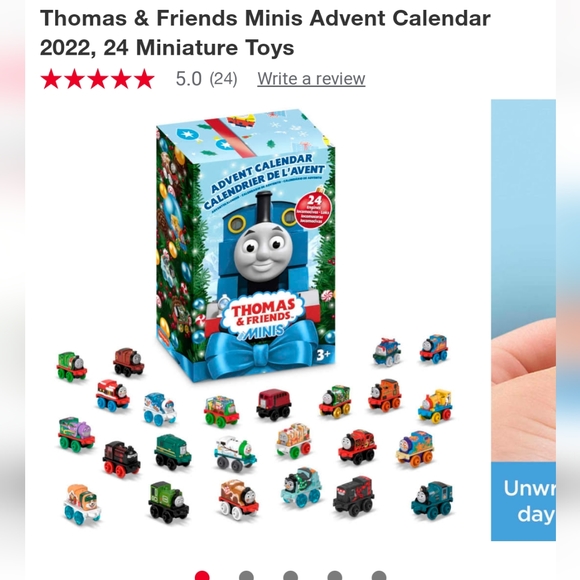Viewport: 580px width, 580px height.
Task: Tap the 5.0 rating score
Action: coord(189,79)
